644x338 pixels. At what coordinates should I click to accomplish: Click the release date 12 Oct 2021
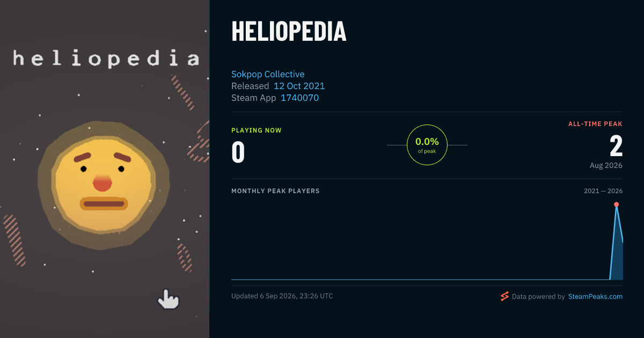[299, 86]
